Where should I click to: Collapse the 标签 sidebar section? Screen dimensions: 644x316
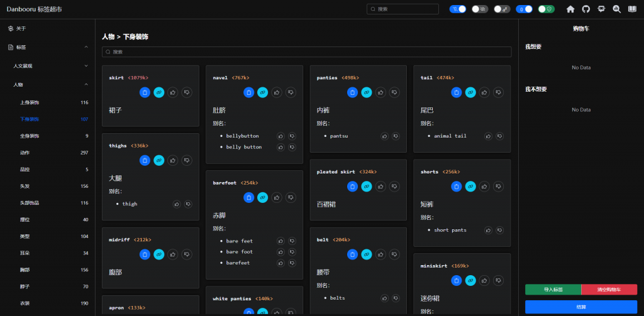[x=48, y=47]
